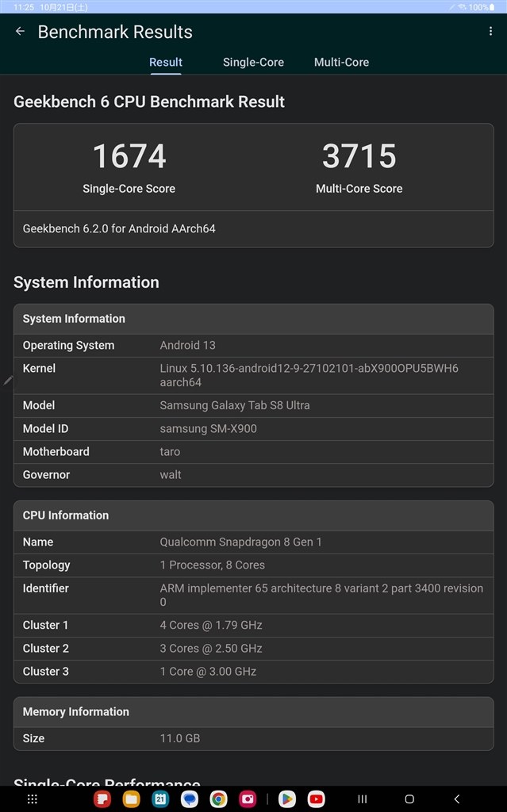Tap the Single-Core Score 1674 value
This screenshot has width=507, height=812.
click(129, 156)
